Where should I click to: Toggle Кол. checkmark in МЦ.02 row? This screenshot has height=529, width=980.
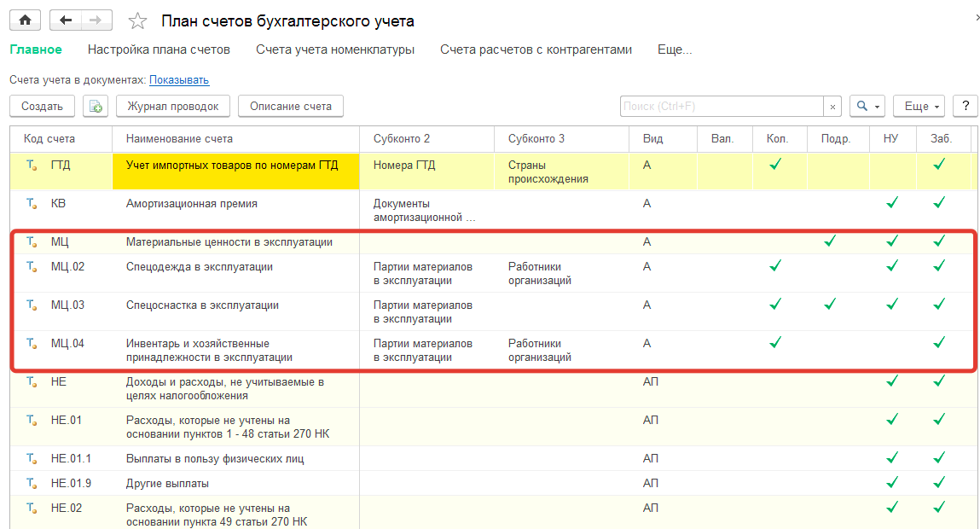click(775, 265)
